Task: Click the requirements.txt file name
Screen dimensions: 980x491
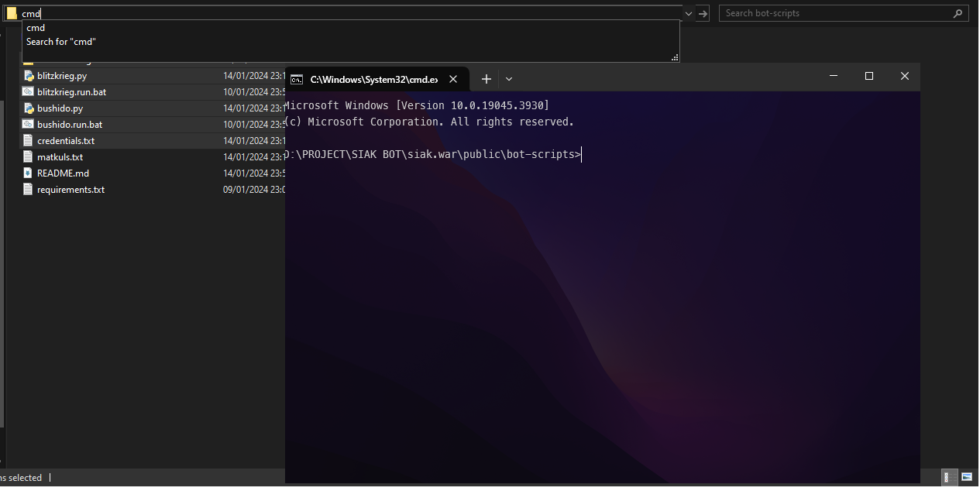Action: point(70,190)
